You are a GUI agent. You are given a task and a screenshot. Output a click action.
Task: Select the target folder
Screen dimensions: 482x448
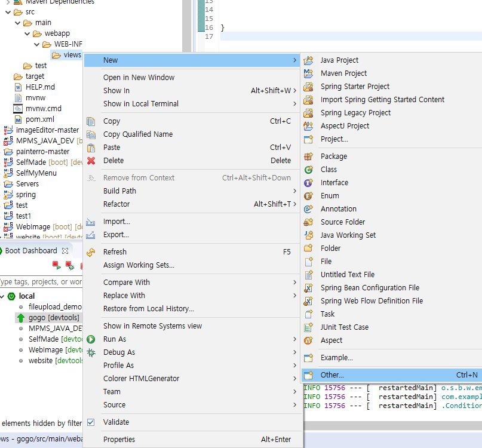(x=35, y=76)
